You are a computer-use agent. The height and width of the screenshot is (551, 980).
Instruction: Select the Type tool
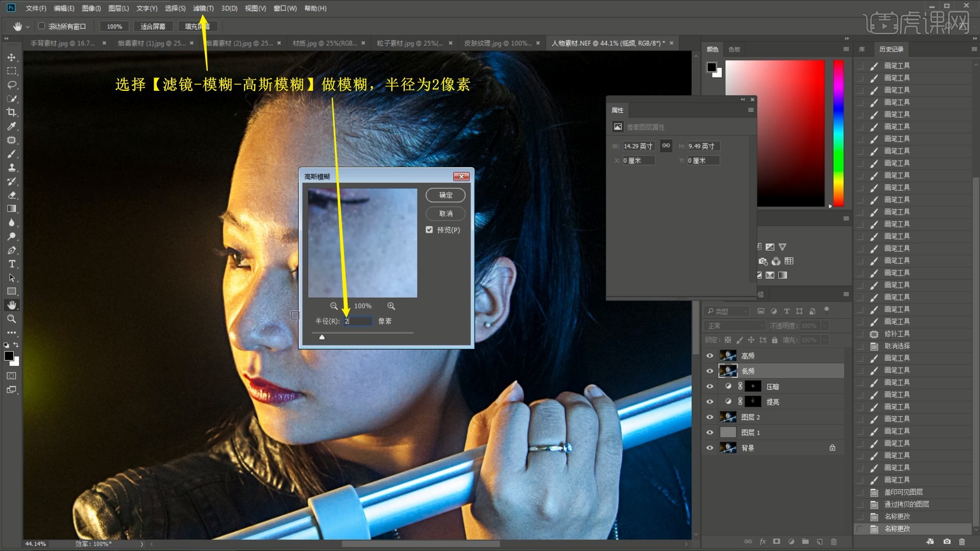click(x=11, y=264)
